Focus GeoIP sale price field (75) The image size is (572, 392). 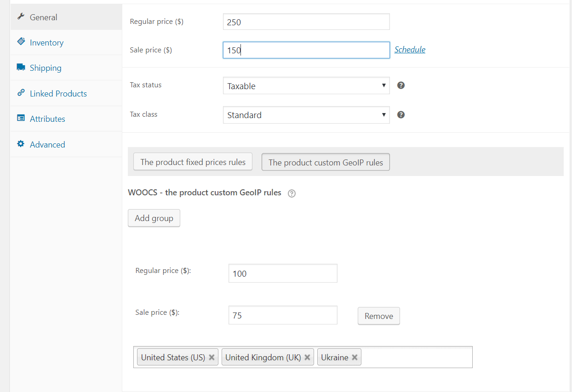pyautogui.click(x=283, y=315)
